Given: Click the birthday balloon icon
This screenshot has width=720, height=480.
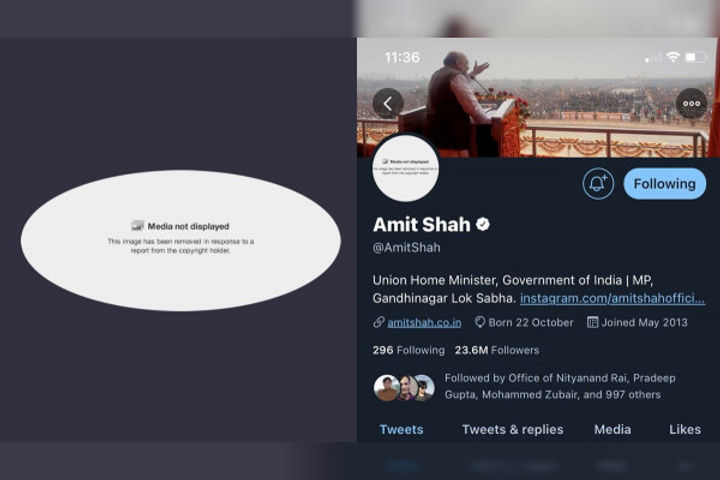Looking at the screenshot, I should pyautogui.click(x=480, y=322).
